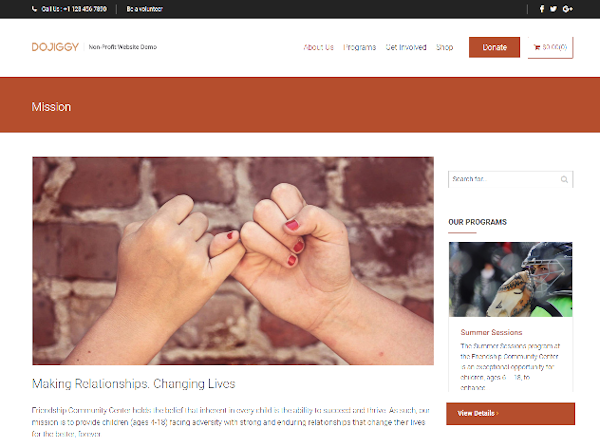Click the Summer Sessions catcher thumbnail
600x447 pixels.
coord(510,279)
